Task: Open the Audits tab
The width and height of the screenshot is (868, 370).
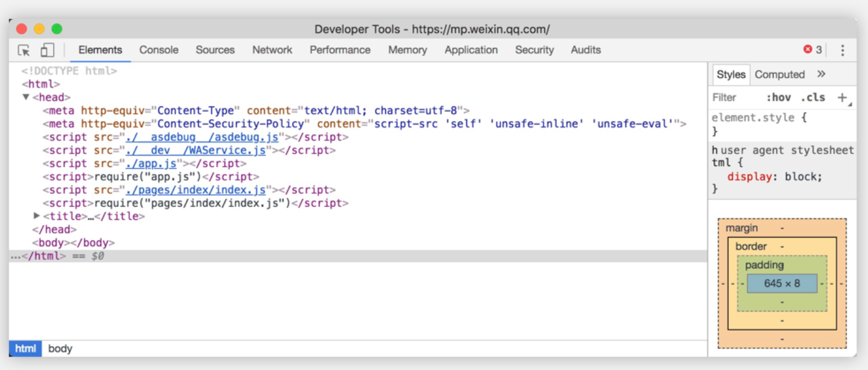Action: [x=586, y=50]
